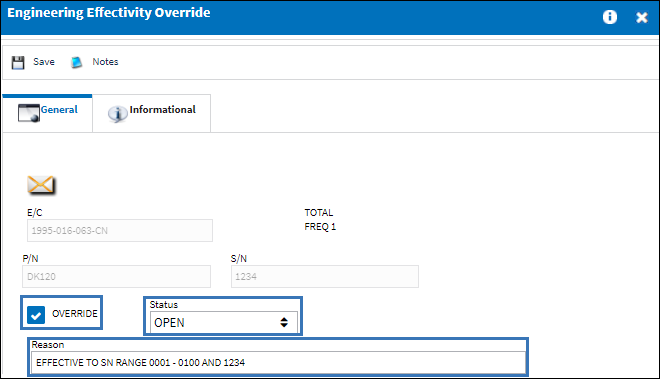Click the P/N field DK120
Screen dimensions: 660x379
pyautogui.click(x=116, y=276)
